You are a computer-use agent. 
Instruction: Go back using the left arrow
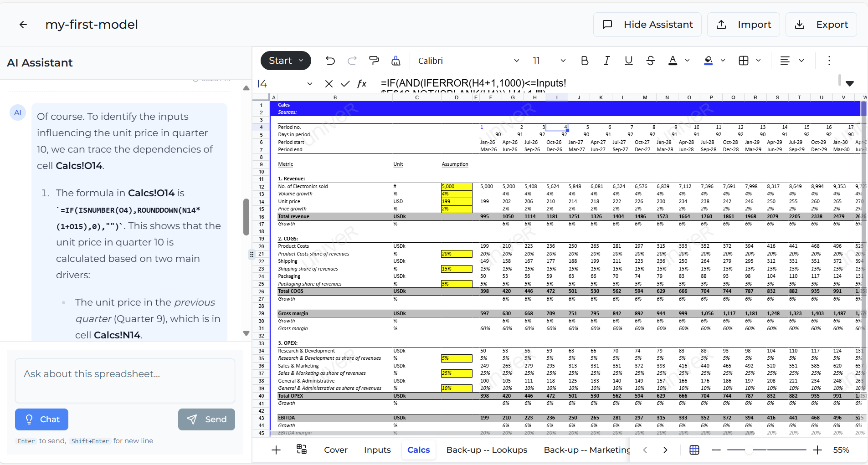23,25
